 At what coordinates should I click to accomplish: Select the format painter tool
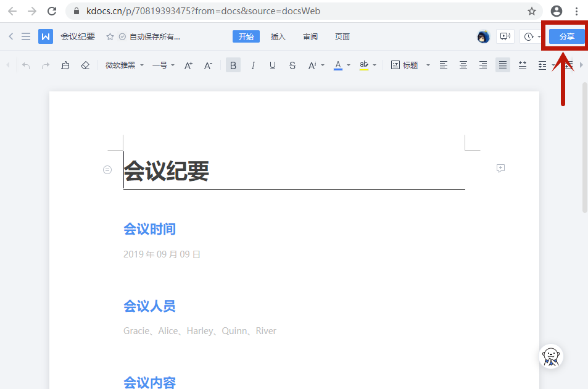pos(65,65)
